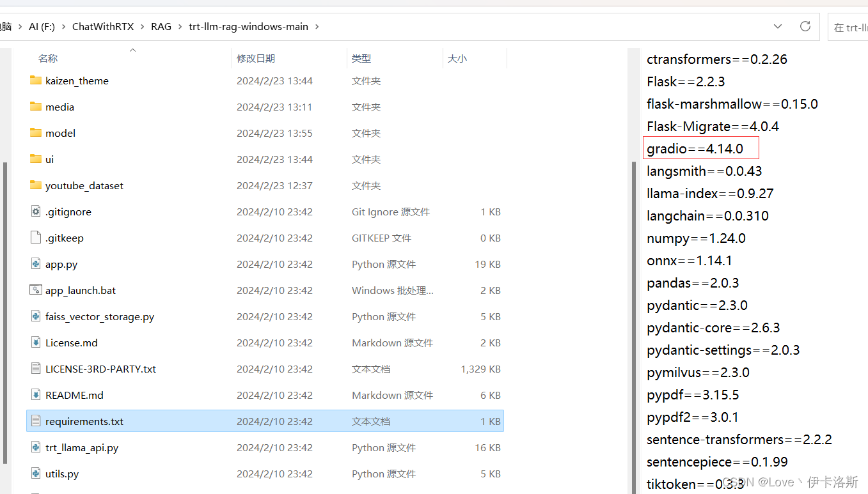Navigate to AI (F:) drive breadcrumb
The width and height of the screenshot is (868, 494).
click(42, 27)
